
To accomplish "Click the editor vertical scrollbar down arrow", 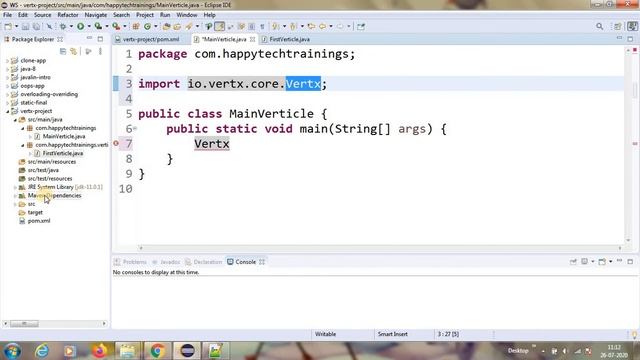I will click(x=628, y=240).
